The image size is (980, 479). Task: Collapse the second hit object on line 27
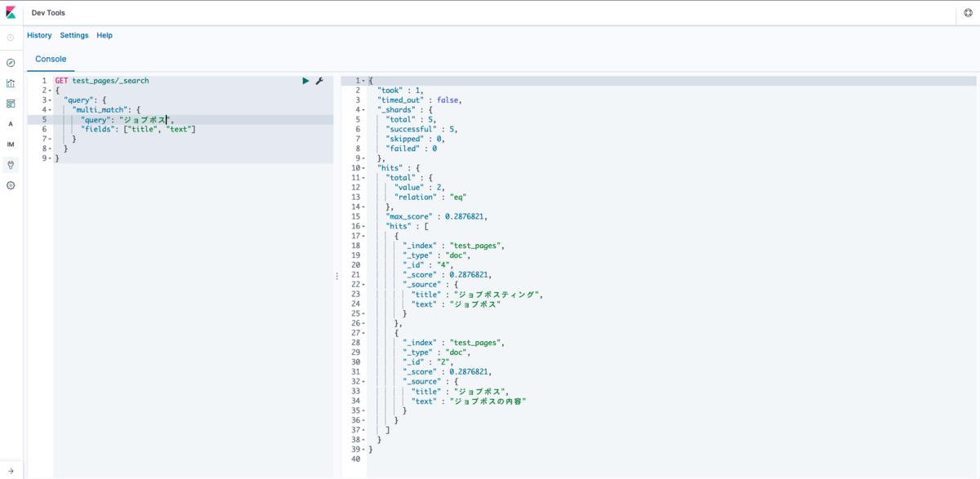(x=363, y=334)
